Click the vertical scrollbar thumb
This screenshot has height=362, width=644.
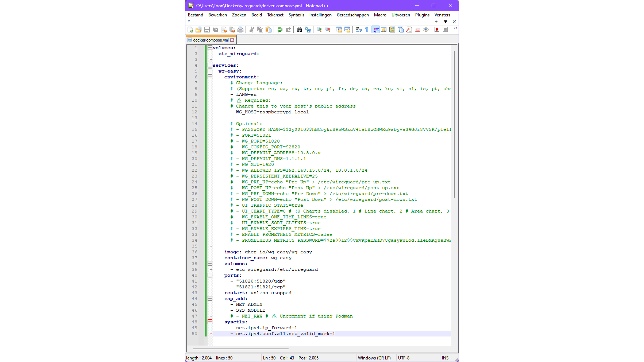point(454,124)
